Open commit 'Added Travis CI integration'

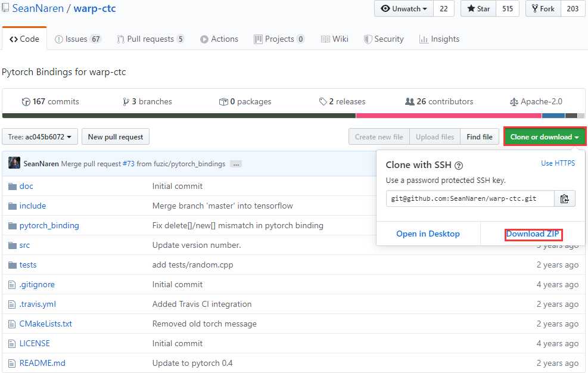coord(202,304)
